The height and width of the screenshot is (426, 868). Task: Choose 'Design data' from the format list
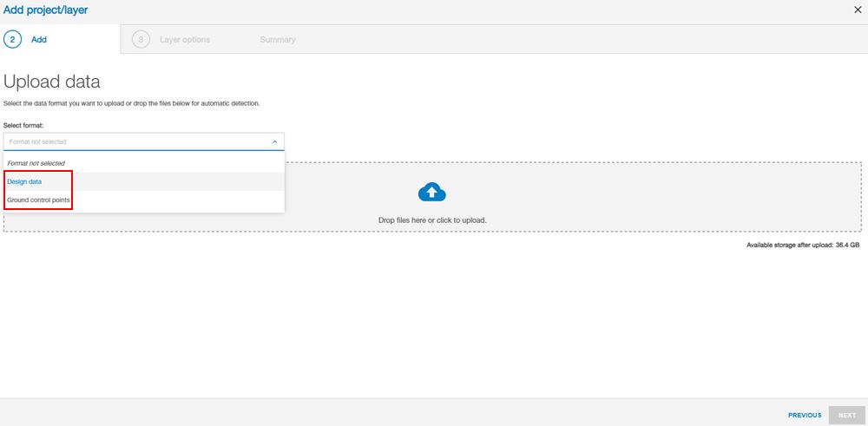tap(24, 181)
